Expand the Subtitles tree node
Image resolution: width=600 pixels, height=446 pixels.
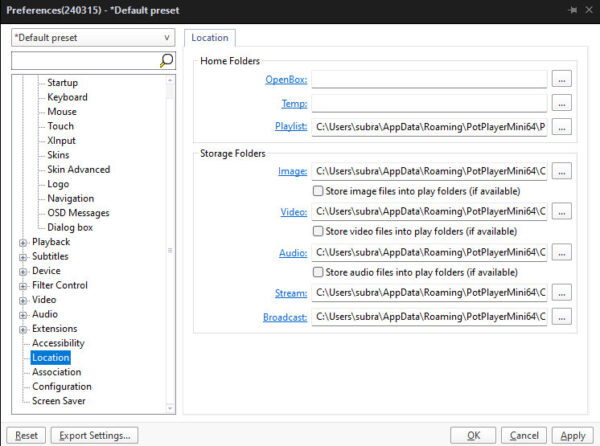[x=23, y=257]
